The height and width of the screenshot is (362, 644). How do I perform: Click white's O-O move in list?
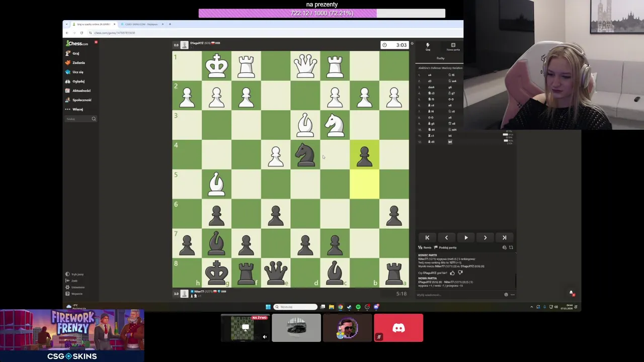(431, 118)
